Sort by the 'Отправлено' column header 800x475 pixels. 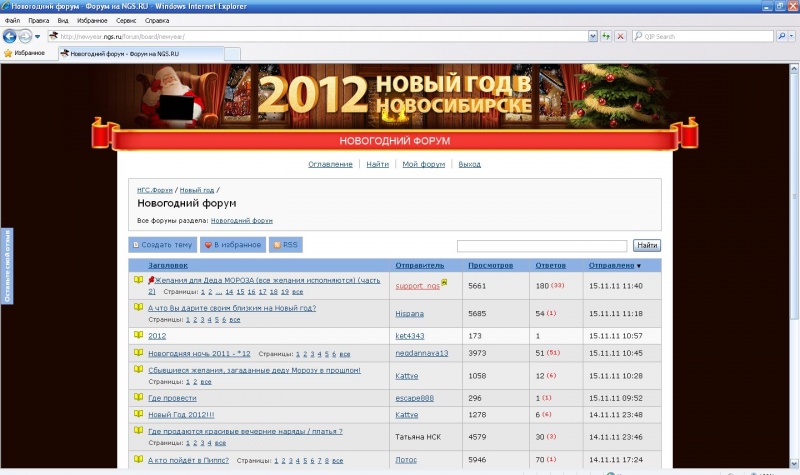pos(612,265)
